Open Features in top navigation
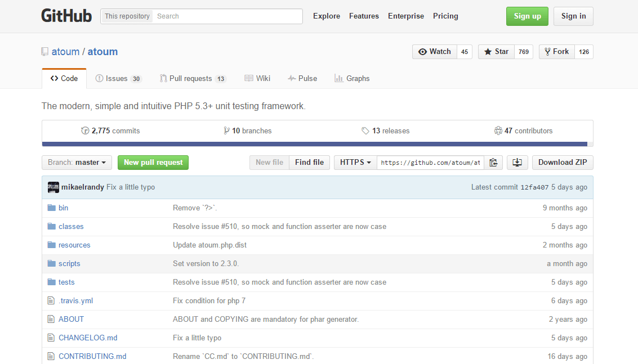Screen dimensions: 638x364 tap(364, 16)
